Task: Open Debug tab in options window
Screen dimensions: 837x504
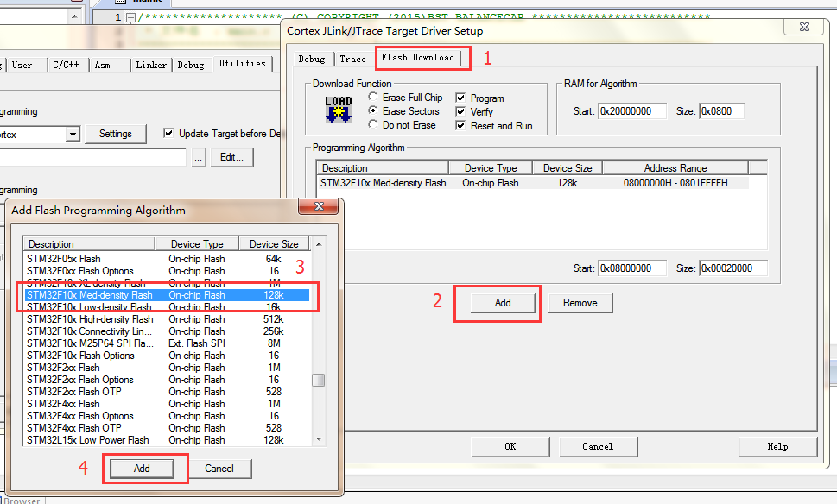Action: [x=191, y=65]
